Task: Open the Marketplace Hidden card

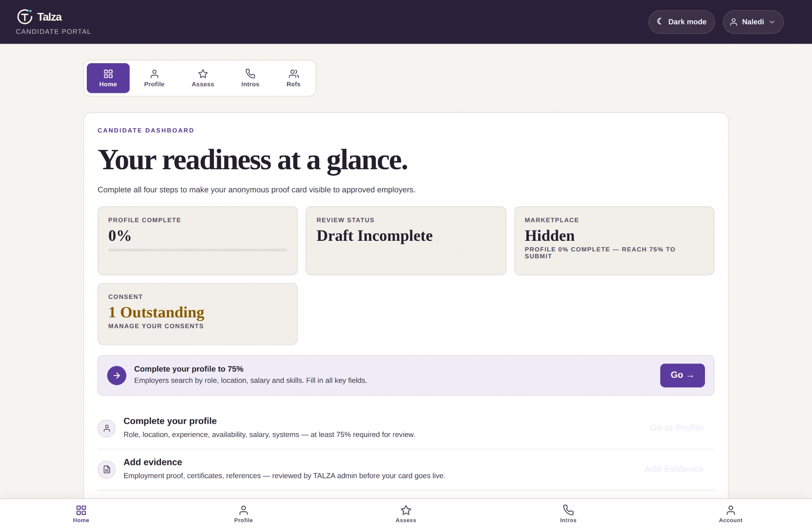Action: click(614, 240)
